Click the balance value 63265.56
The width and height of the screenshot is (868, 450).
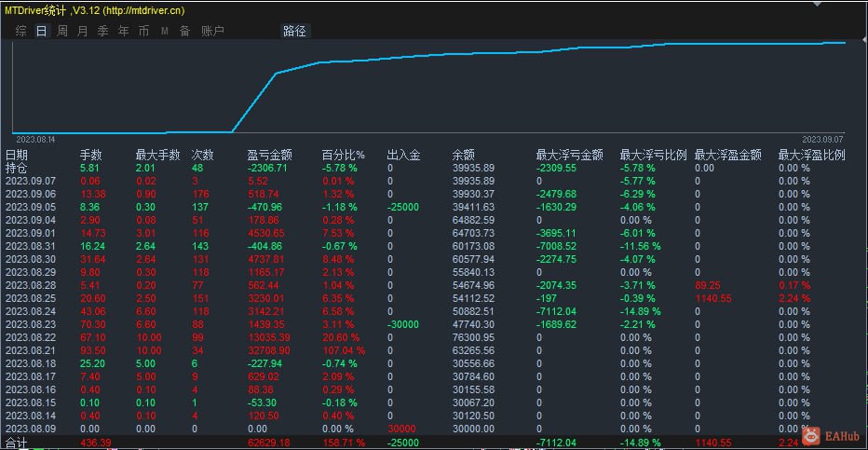coord(473,350)
